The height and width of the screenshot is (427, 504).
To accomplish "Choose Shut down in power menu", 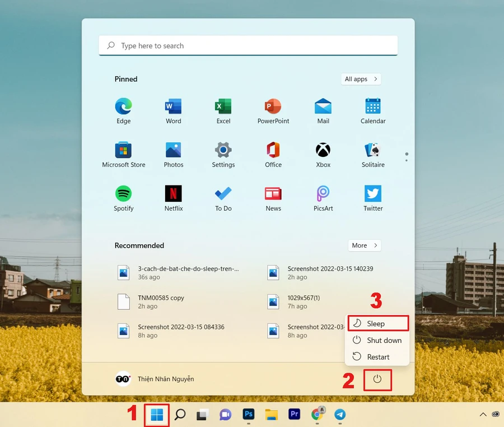I will (377, 340).
